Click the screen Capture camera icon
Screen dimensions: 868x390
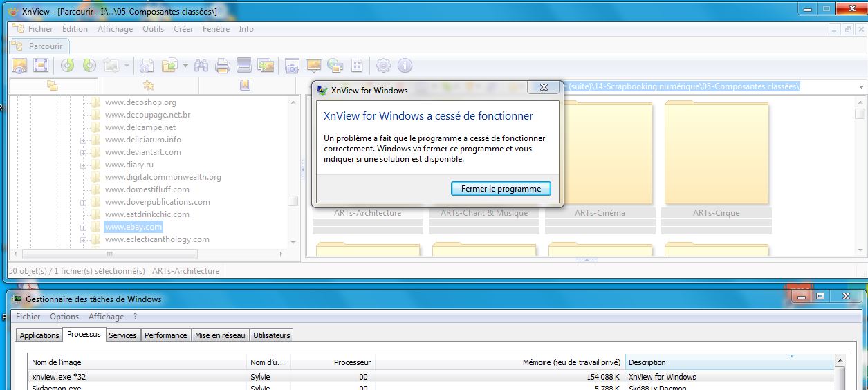(293, 66)
